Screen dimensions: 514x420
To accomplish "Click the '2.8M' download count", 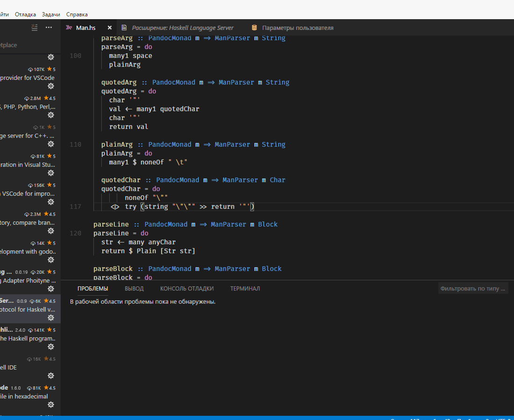I will click(x=35, y=99).
